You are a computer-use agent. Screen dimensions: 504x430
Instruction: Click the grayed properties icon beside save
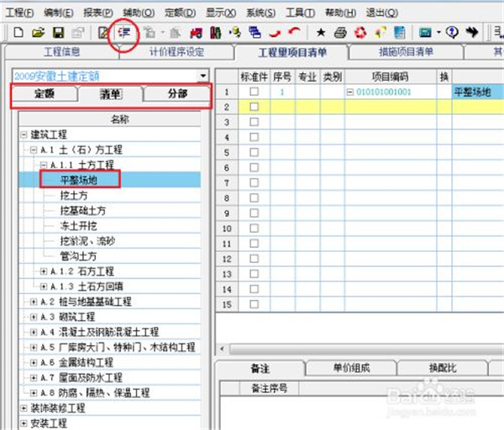[x=78, y=33]
